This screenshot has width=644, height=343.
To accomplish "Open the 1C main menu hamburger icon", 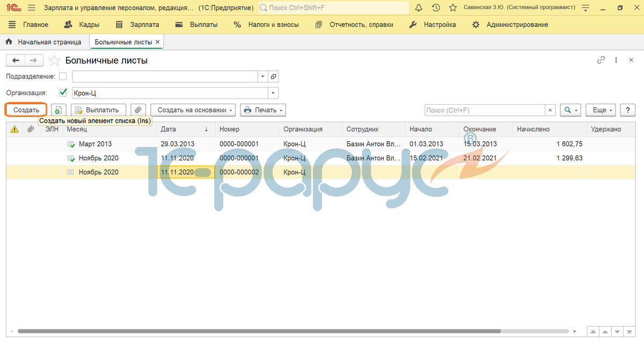I will [x=31, y=8].
